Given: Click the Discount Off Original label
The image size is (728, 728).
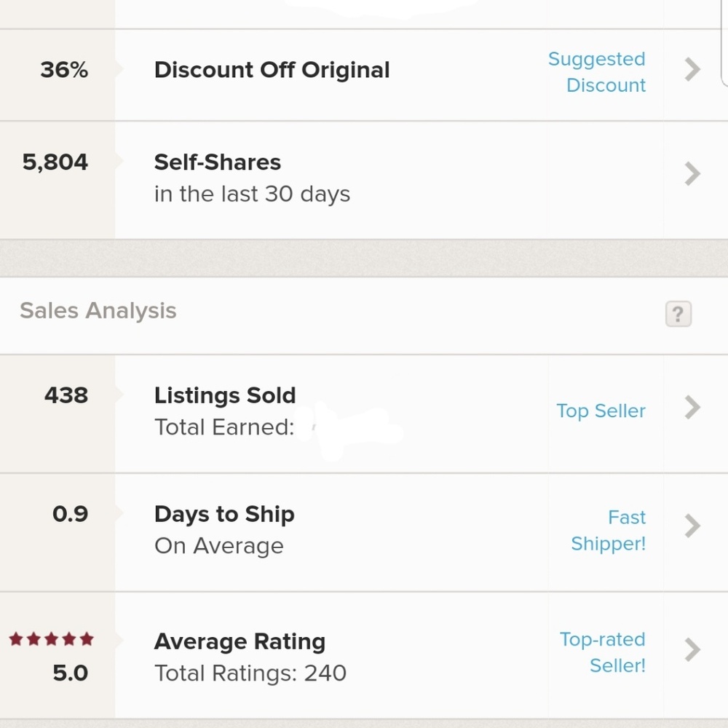Looking at the screenshot, I should coord(272,70).
